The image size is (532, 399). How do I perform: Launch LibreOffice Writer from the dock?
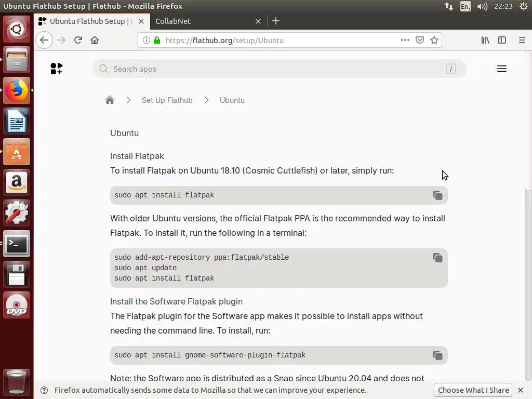point(16,121)
